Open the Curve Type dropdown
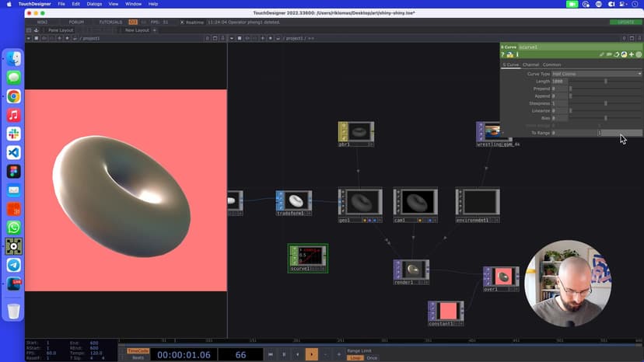This screenshot has width=644, height=362. (597, 74)
